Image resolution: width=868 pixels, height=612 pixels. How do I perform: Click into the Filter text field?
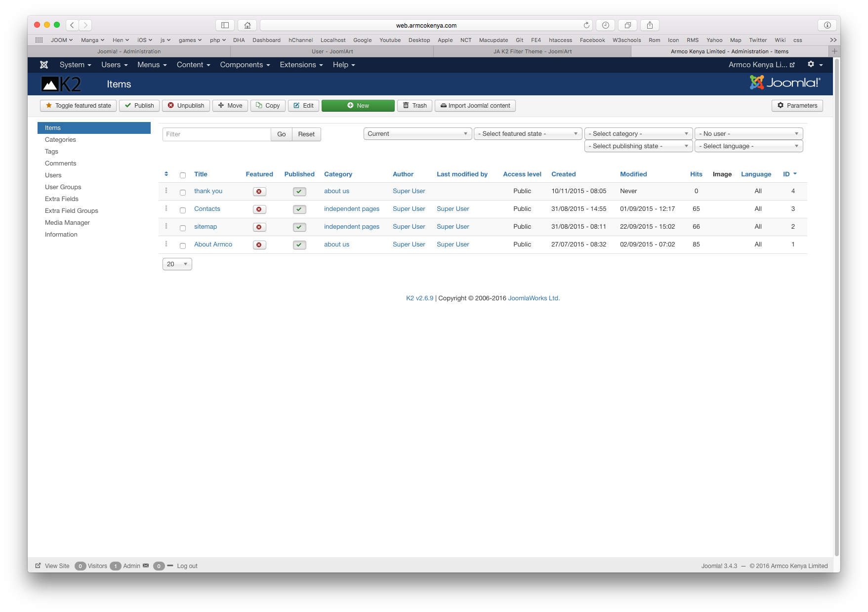216,134
